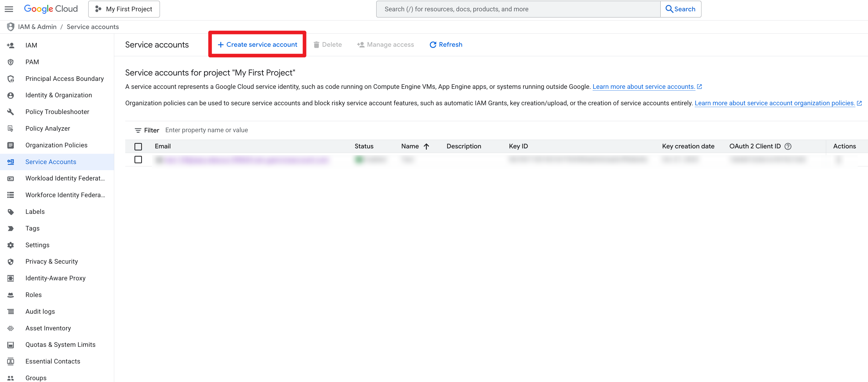Sort by Name column arrow
This screenshot has height=382, width=868.
pos(426,146)
